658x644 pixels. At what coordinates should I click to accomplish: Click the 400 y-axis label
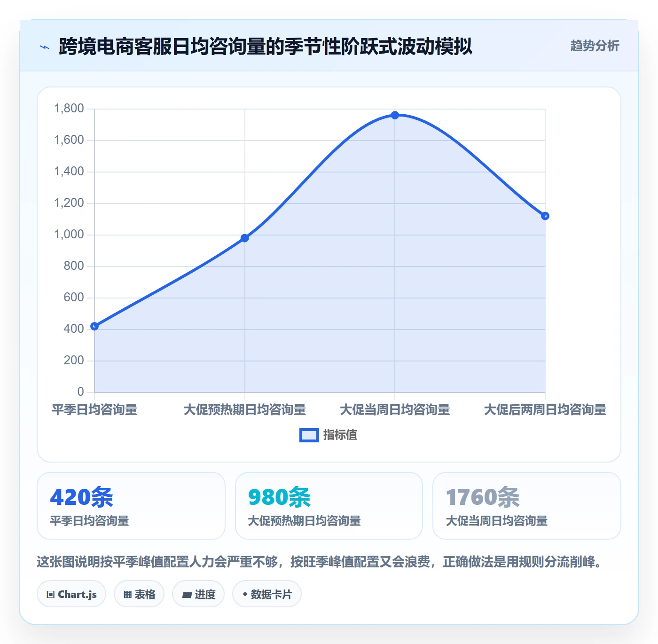coord(74,329)
